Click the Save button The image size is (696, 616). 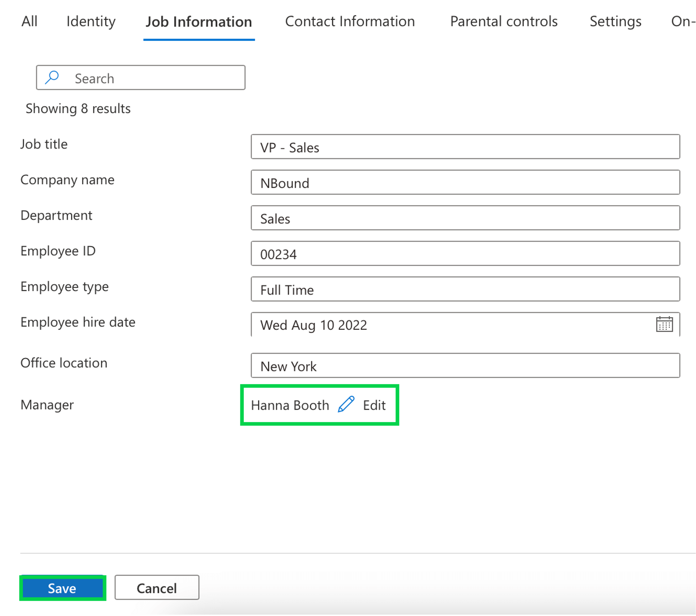[x=62, y=588]
